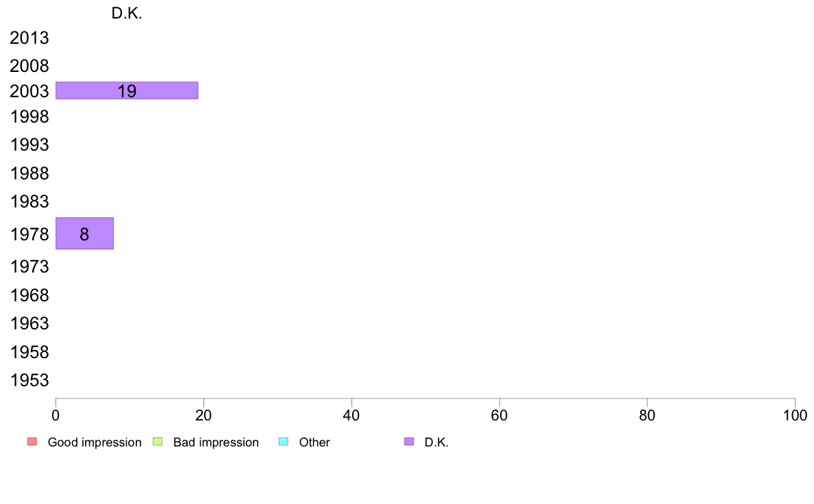This screenshot has height=504, width=814.
Task: Click the axis tick labeled 40
Action: point(351,415)
